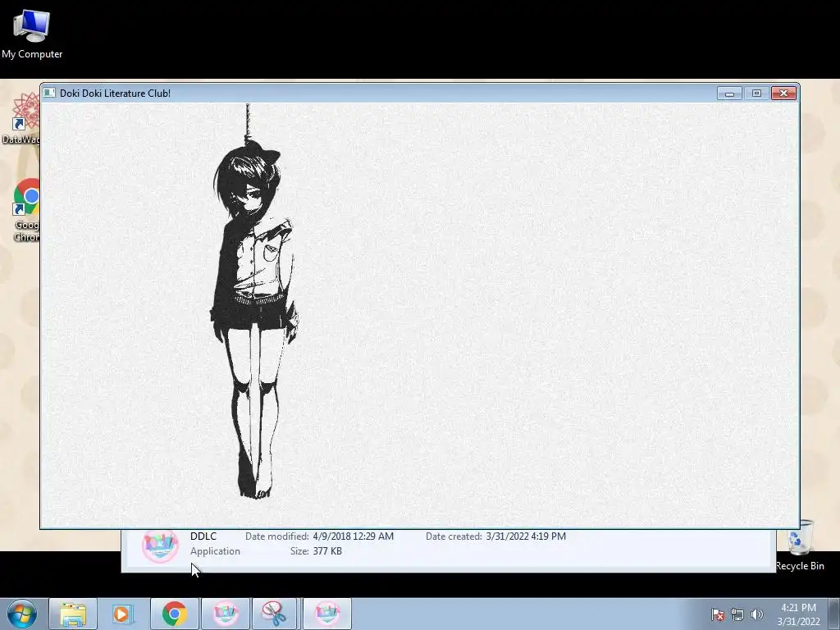Open the My Computer desktop icon
Viewport: 840px width, 630px height.
[x=32, y=33]
